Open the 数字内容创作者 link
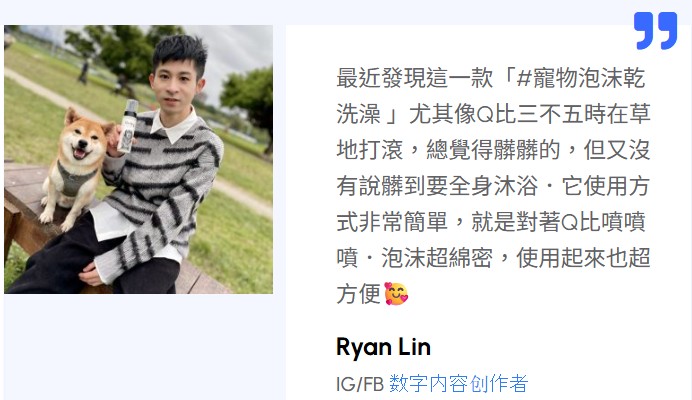The width and height of the screenshot is (692, 400). (x=458, y=384)
